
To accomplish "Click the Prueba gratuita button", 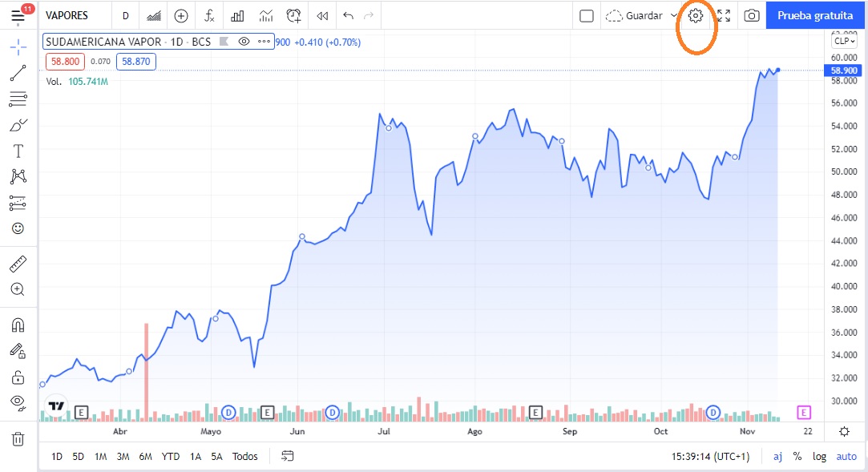I will pos(815,15).
